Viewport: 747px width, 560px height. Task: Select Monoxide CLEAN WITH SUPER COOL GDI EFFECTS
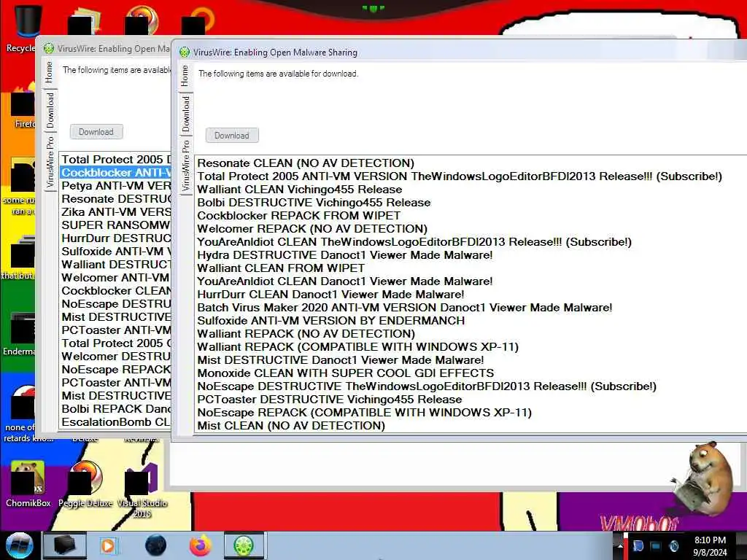(346, 373)
